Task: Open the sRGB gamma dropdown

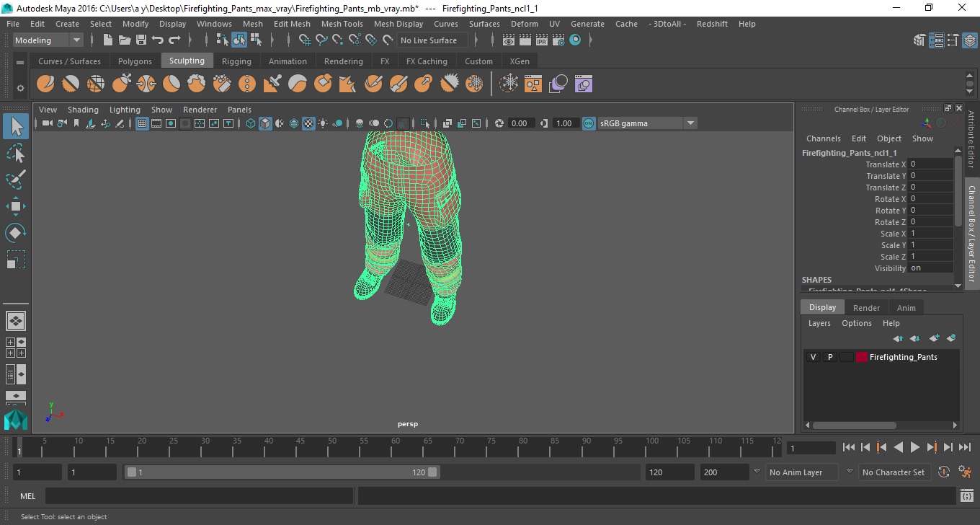Action: (647, 123)
